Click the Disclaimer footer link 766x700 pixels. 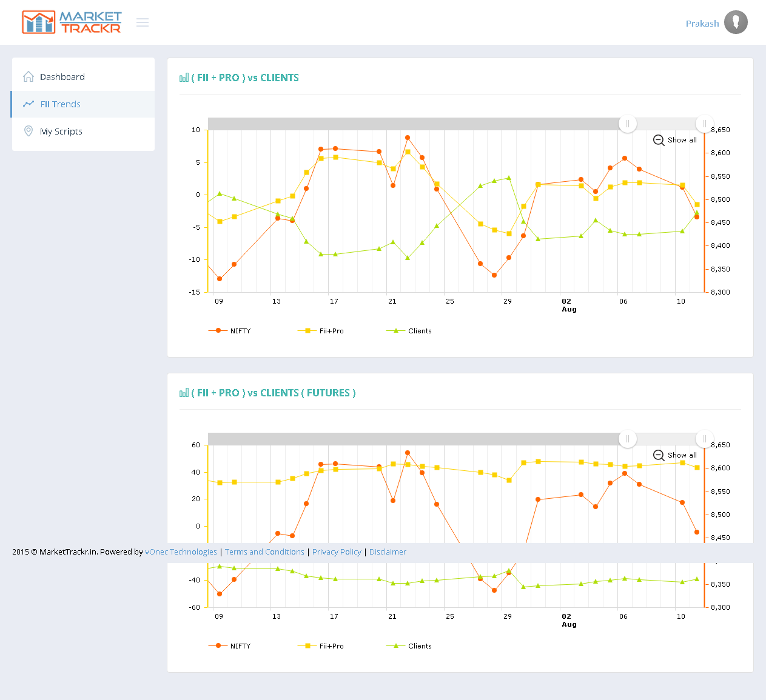(x=388, y=552)
